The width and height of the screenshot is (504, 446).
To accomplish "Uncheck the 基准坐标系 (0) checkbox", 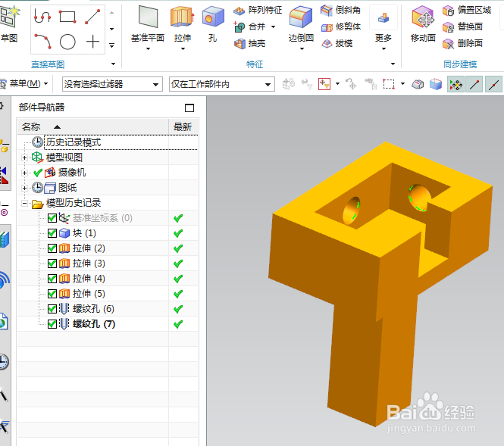I will coord(52,218).
